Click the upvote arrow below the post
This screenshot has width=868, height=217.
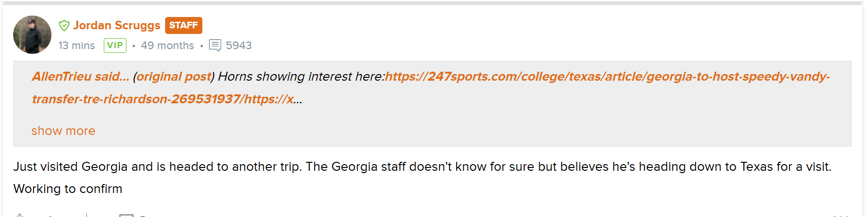[20, 216]
